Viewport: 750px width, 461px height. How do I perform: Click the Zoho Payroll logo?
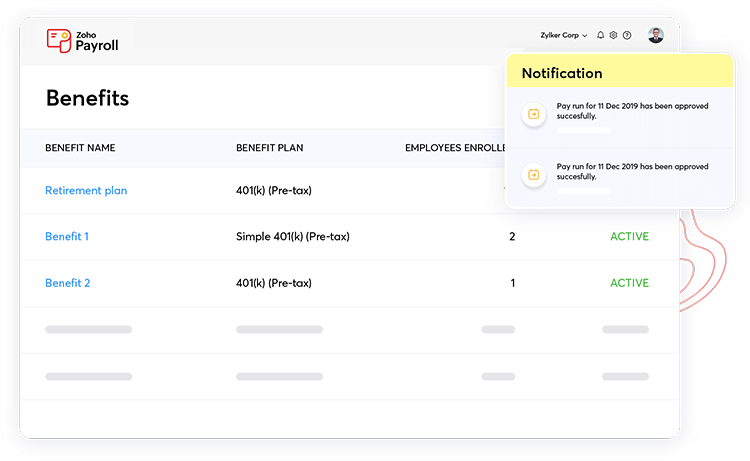(x=82, y=40)
